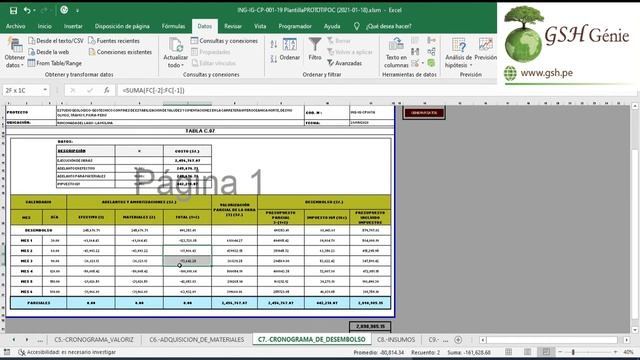This screenshot has height=360, width=640.
Task: Click the zoom in plus button
Action: point(616,352)
